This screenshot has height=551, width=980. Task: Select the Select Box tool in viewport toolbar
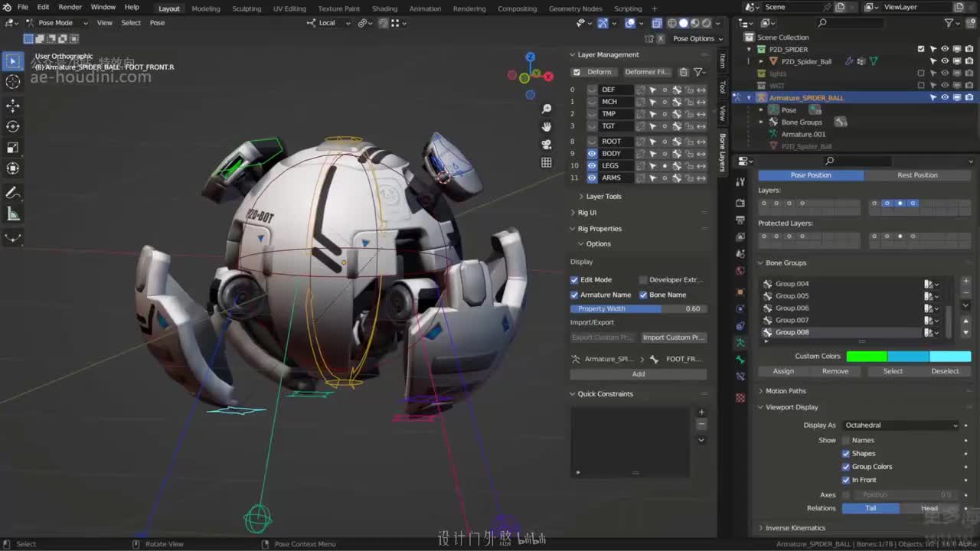13,60
